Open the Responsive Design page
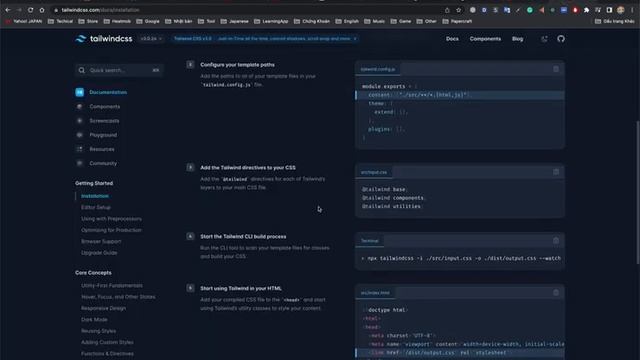This screenshot has height=360, width=640. tap(104, 308)
